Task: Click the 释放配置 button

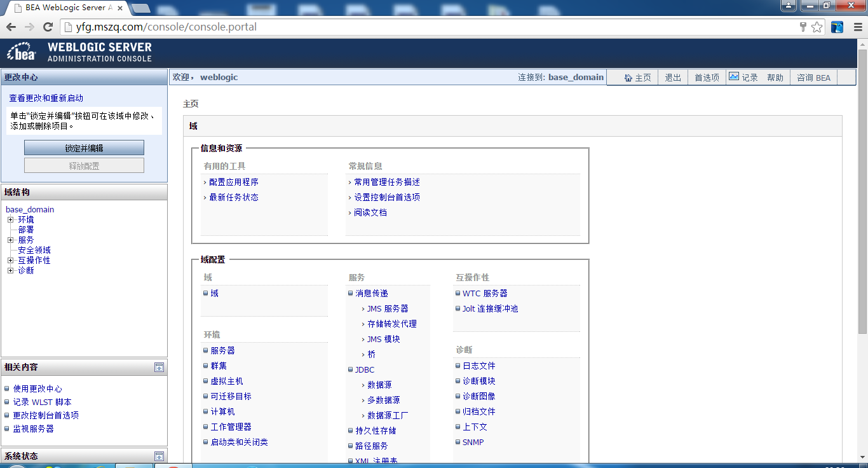Action: (x=84, y=165)
